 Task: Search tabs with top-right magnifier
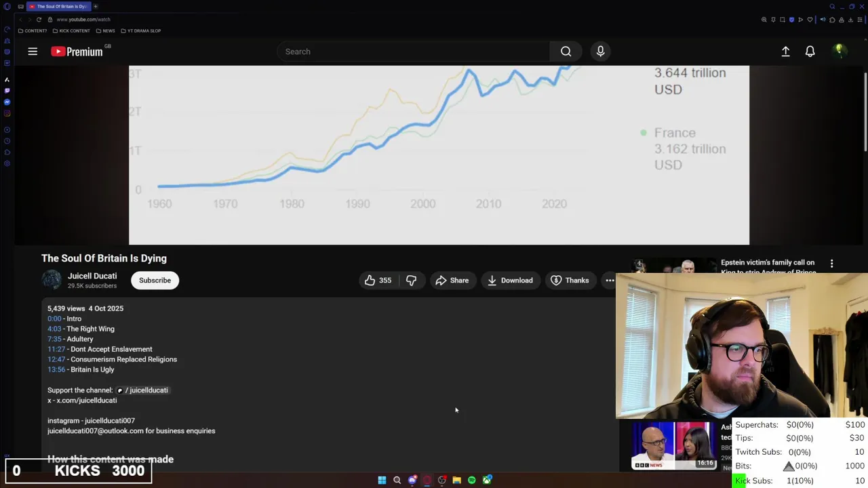(x=832, y=6)
